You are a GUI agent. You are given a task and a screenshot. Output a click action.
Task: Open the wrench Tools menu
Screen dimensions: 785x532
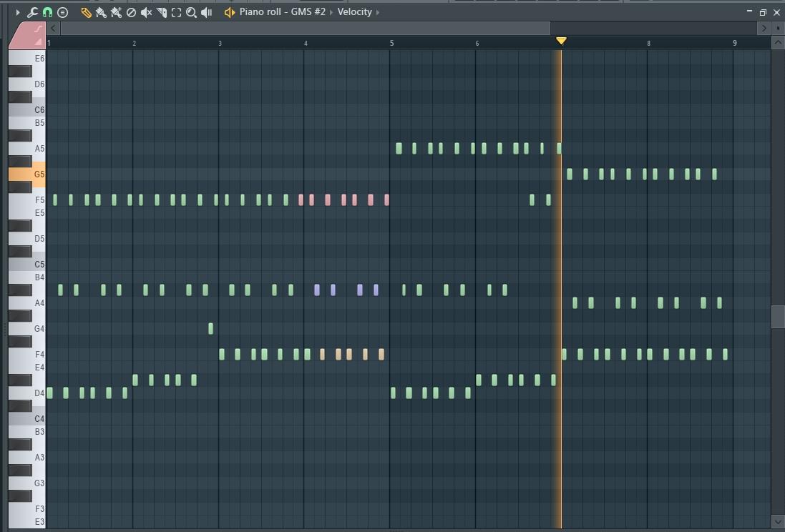pos(32,12)
